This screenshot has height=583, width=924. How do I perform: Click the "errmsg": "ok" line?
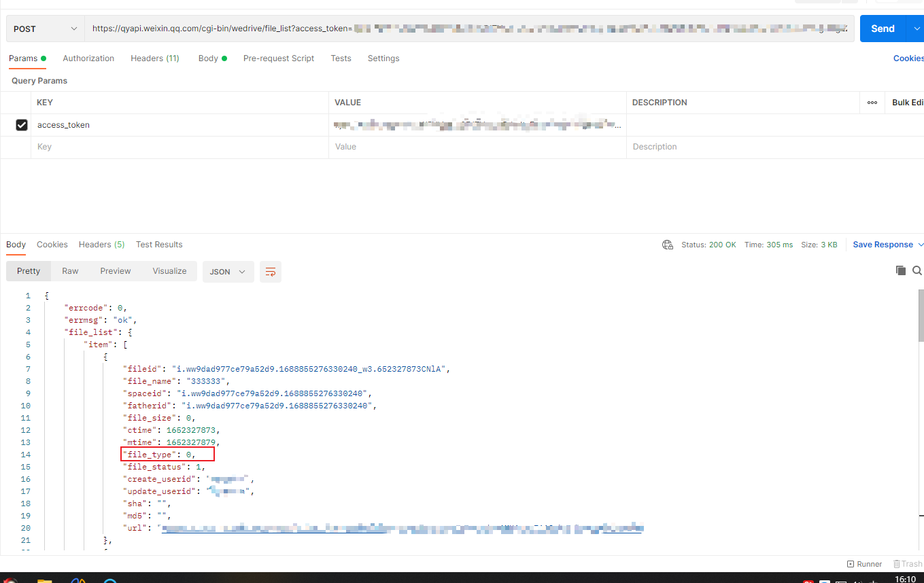101,320
